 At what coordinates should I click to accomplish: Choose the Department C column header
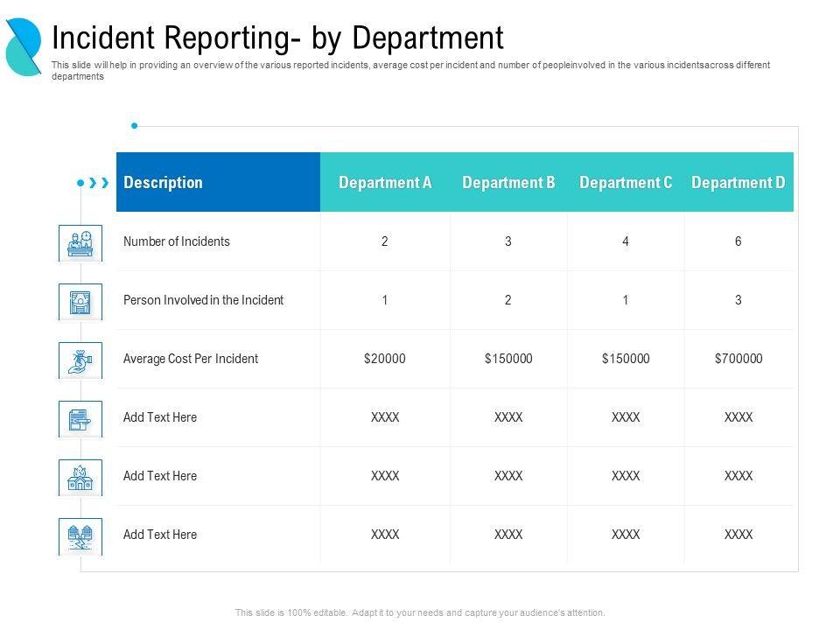(626, 183)
